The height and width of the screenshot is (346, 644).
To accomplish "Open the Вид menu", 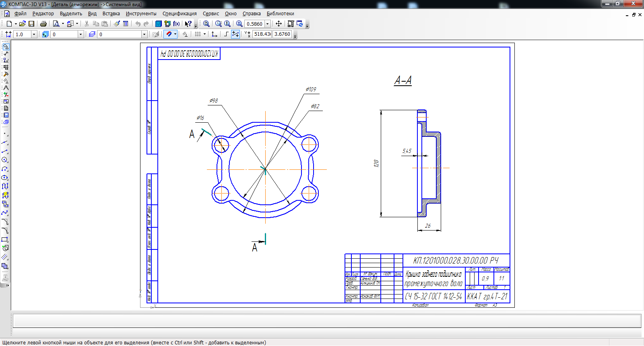I will [x=92, y=14].
